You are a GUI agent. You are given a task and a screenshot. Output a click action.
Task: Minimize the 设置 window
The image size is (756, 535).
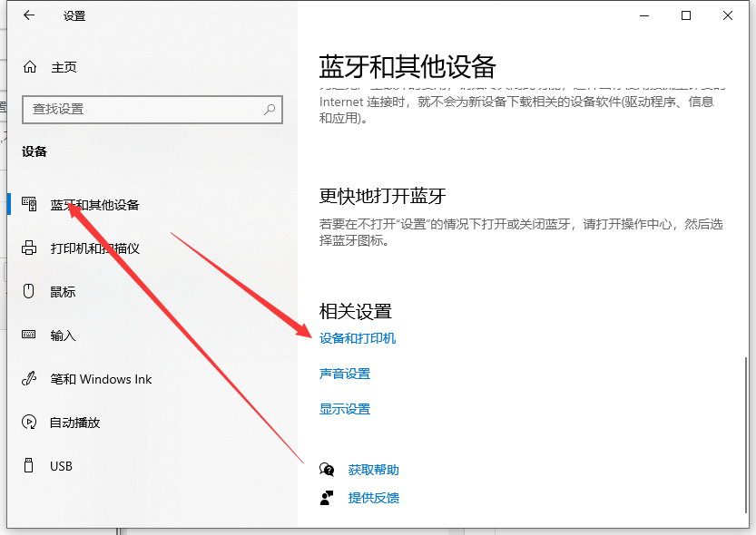click(644, 15)
